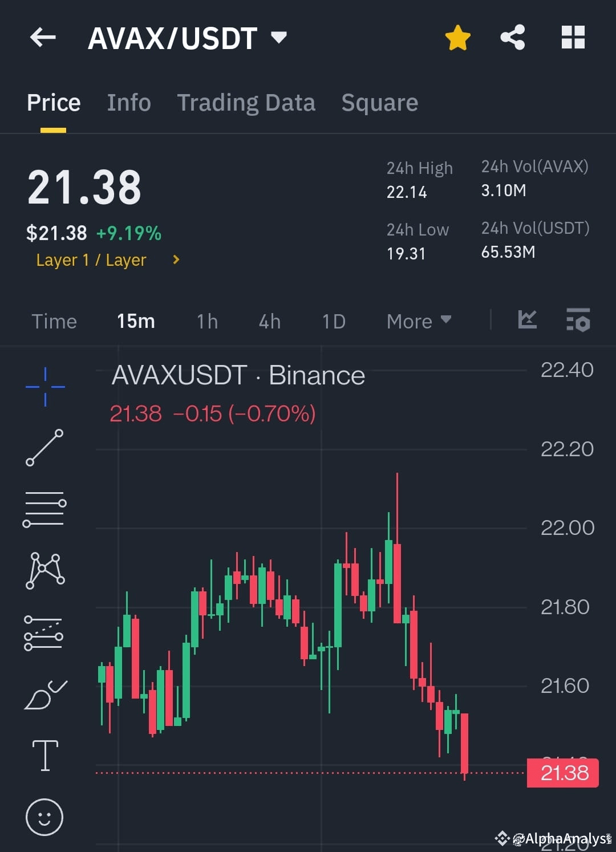
Task: Select the crosshair tool
Action: pyautogui.click(x=44, y=386)
